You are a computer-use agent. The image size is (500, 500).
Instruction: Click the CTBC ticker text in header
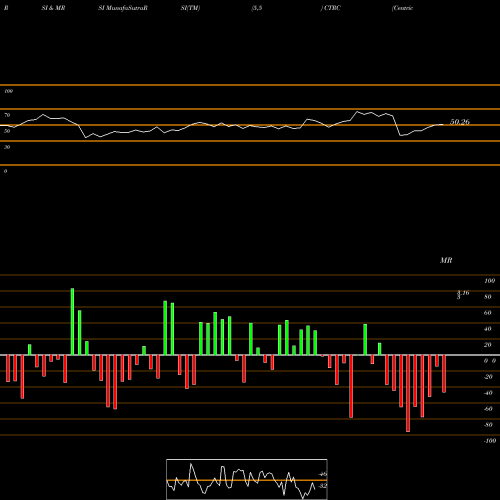point(332,8)
